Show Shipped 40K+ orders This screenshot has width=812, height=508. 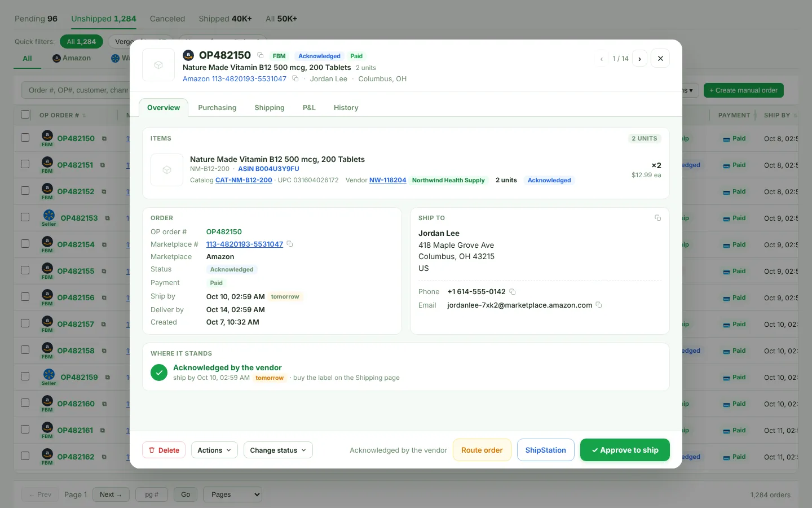point(225,19)
